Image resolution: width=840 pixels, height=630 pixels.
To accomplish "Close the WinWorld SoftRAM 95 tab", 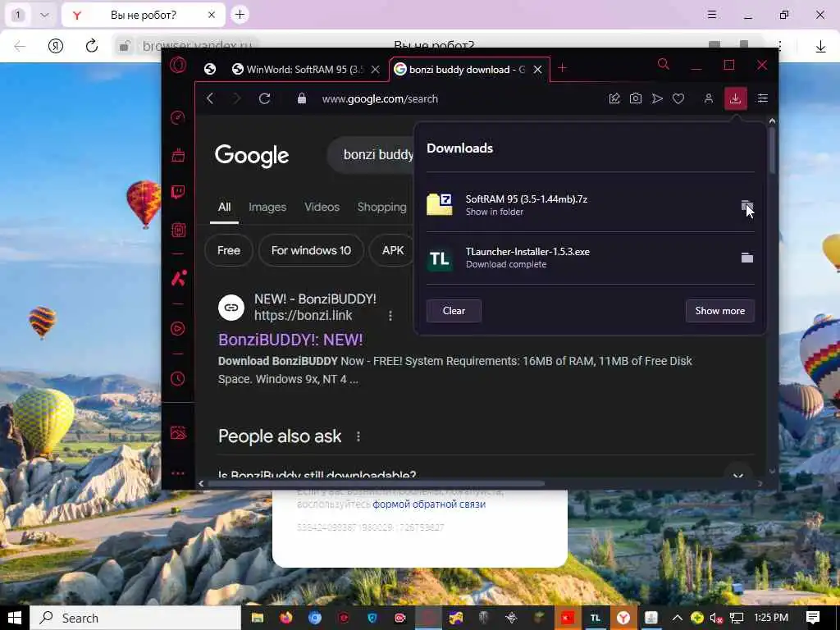I will [x=376, y=70].
